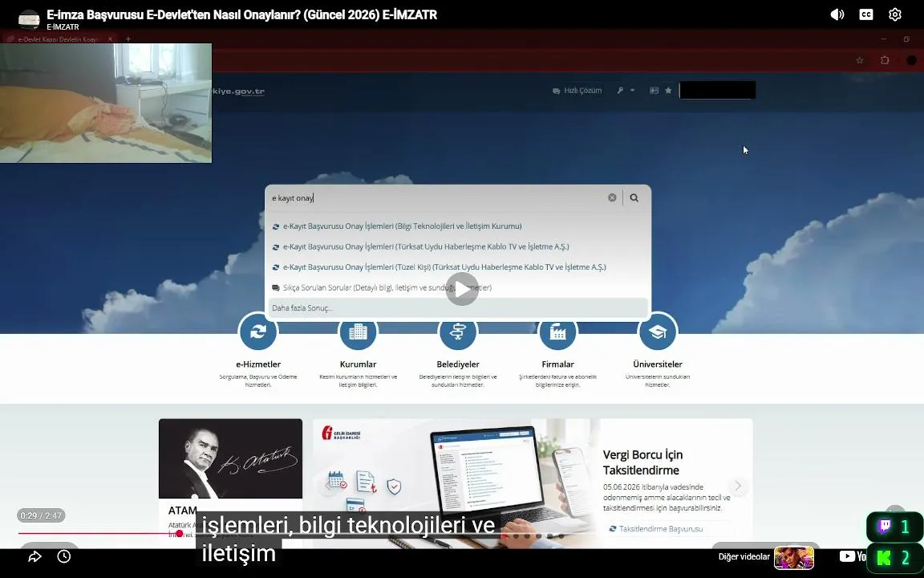Image resolution: width=924 pixels, height=578 pixels.
Task: Mute the video with the speaker icon
Action: [837, 14]
